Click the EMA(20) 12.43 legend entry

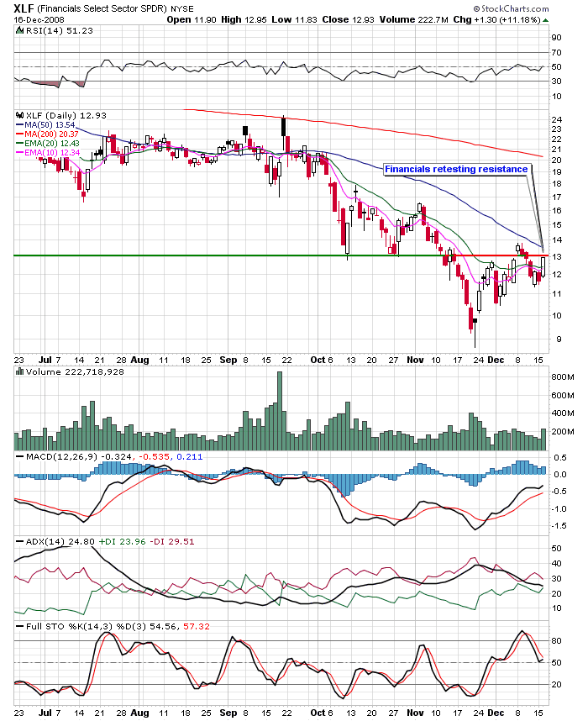[x=47, y=144]
